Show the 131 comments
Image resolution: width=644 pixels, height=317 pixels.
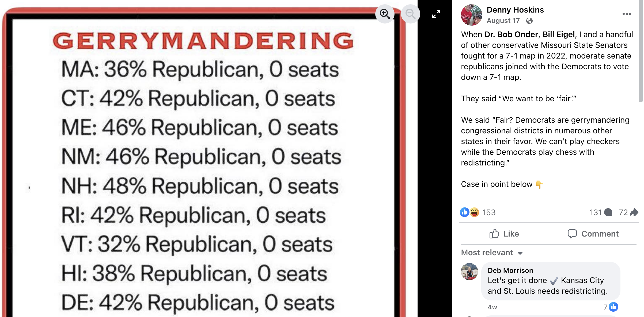[600, 212]
